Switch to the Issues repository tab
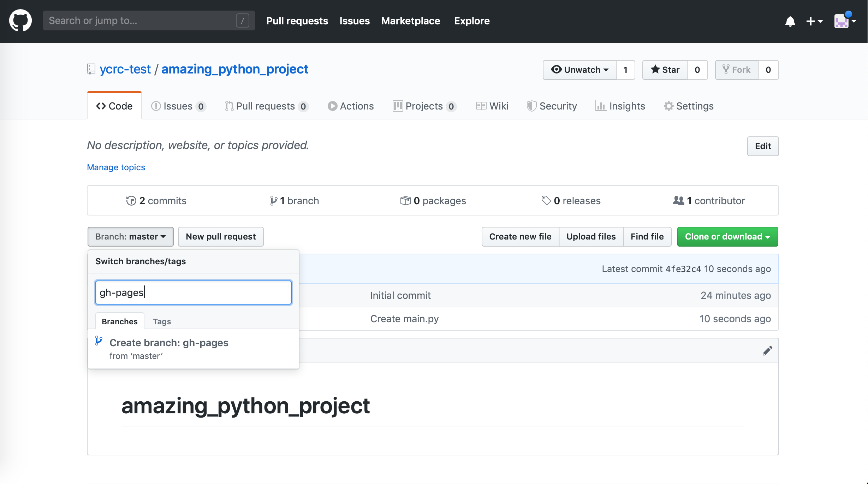 pos(178,106)
